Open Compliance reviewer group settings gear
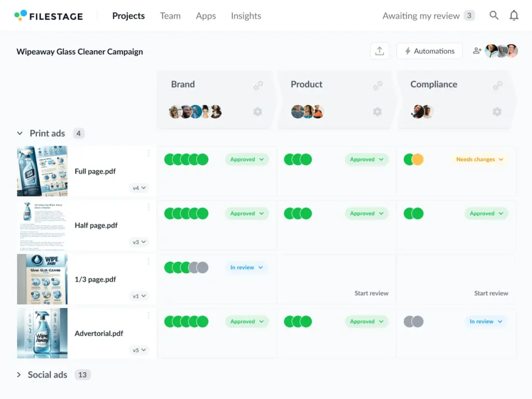This screenshot has width=532, height=399. [x=497, y=112]
